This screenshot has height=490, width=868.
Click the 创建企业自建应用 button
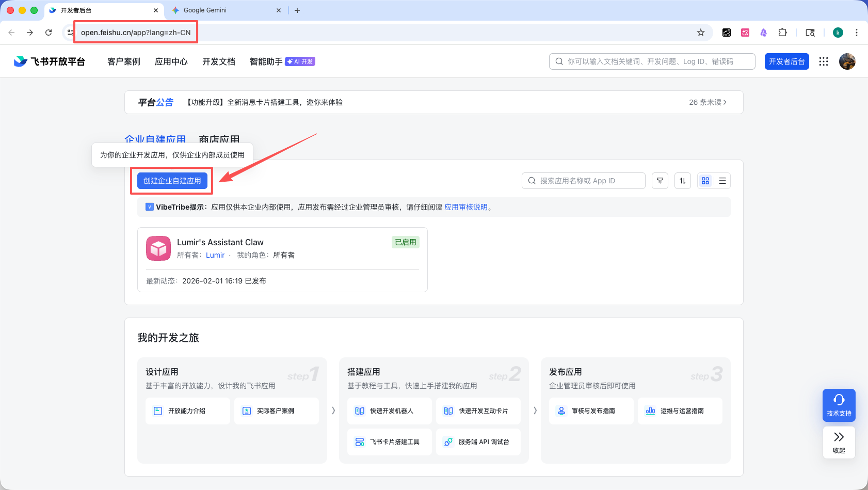point(171,181)
